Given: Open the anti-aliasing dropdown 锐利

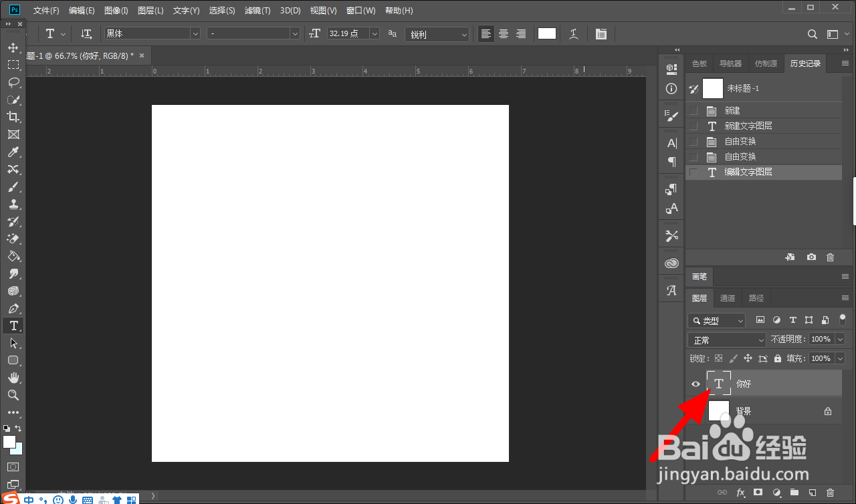Looking at the screenshot, I should (x=437, y=34).
